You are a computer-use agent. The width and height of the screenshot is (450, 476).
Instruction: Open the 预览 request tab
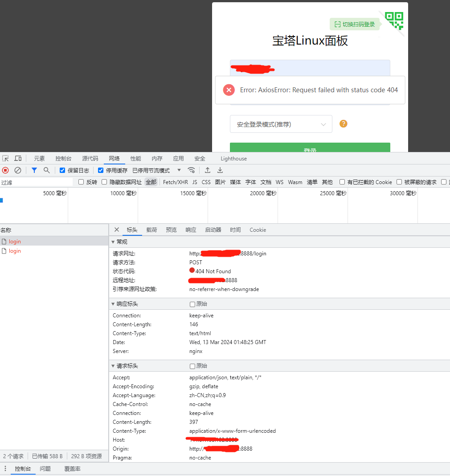[171, 230]
